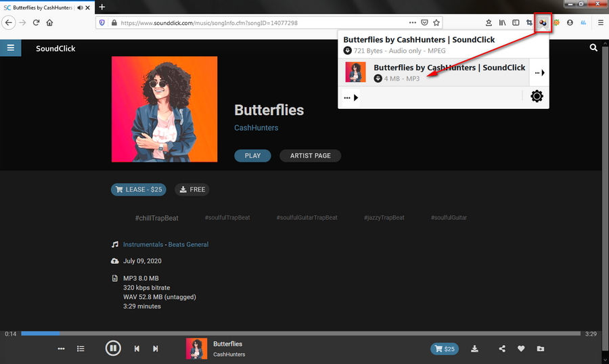Viewport: 609px width, 364px height.
Task: Seek in the song progress bar
Action: [300, 334]
